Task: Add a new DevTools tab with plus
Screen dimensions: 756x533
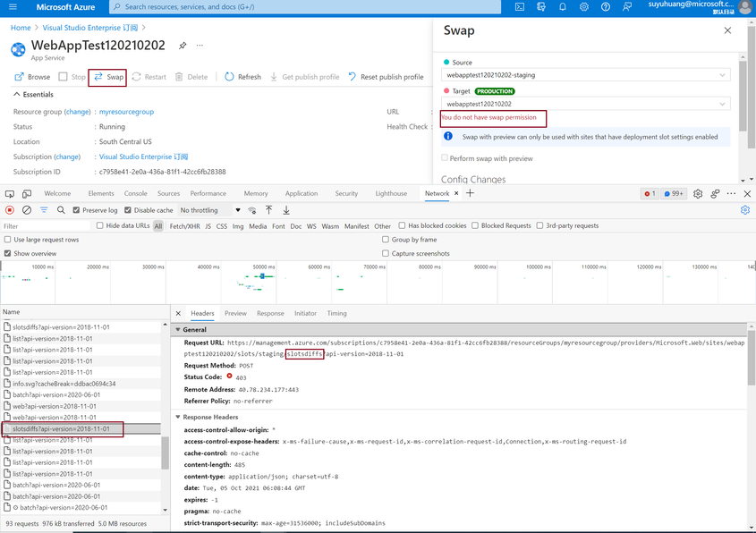Action: point(470,193)
